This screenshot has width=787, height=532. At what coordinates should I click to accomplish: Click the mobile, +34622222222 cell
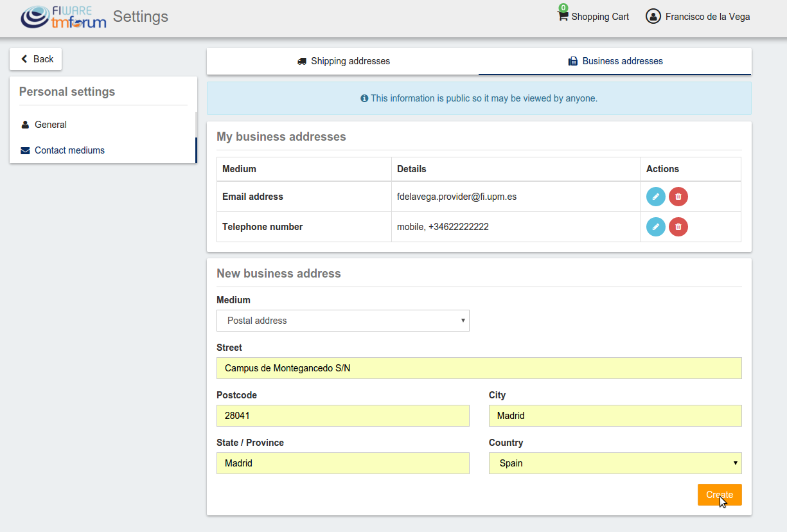click(516, 227)
